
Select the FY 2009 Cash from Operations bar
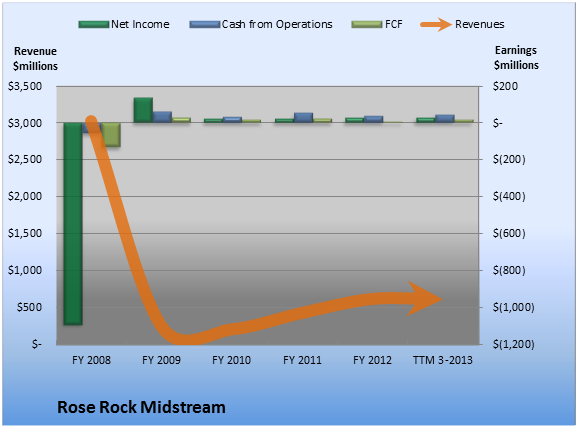[162, 117]
